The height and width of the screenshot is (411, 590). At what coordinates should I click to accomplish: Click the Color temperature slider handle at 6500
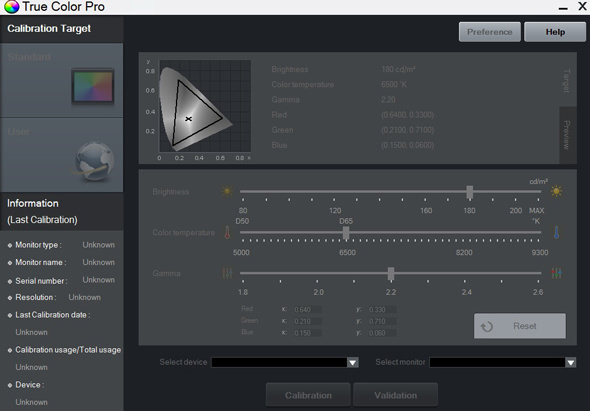click(346, 233)
